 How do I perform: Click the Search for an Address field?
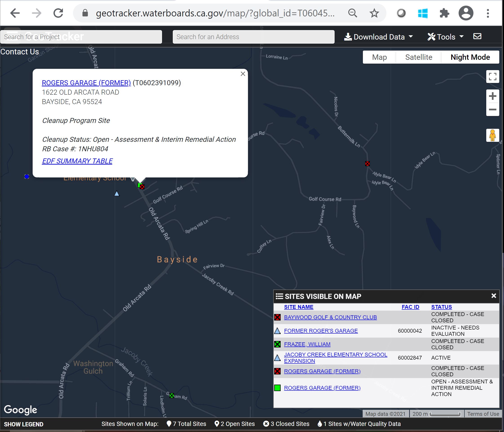click(253, 37)
